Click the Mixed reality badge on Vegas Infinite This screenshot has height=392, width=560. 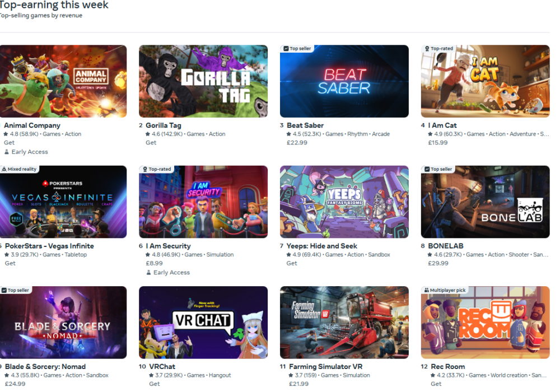[19, 169]
